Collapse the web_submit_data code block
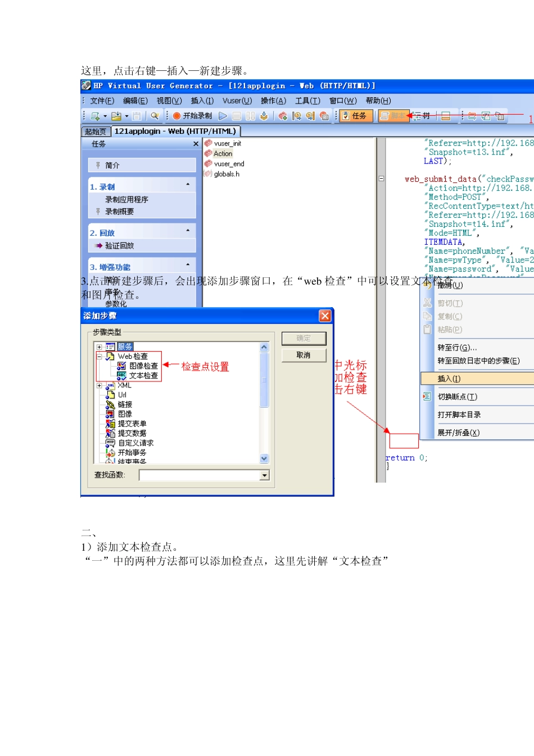 click(381, 179)
